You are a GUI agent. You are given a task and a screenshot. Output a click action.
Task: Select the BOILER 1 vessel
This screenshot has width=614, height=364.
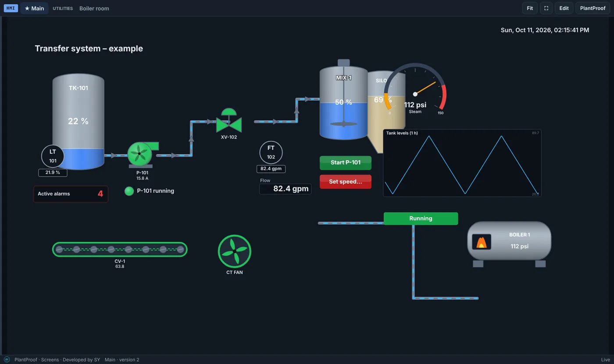coord(509,244)
